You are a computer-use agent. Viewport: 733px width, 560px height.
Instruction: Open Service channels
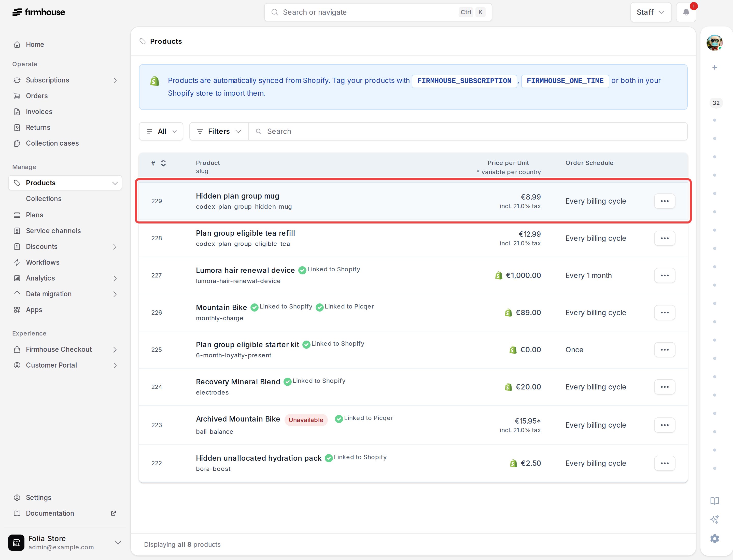53,231
